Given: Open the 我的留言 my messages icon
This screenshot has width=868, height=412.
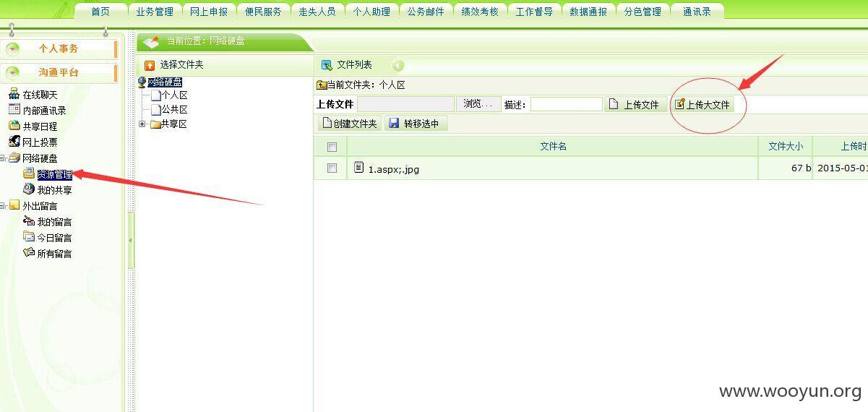Looking at the screenshot, I should tap(29, 221).
